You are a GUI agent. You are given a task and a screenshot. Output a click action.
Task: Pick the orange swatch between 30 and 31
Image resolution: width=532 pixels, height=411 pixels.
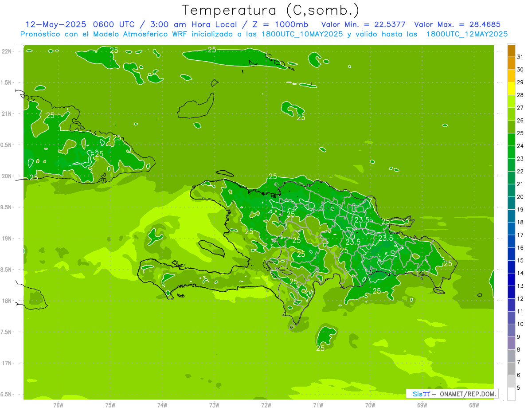(x=511, y=63)
